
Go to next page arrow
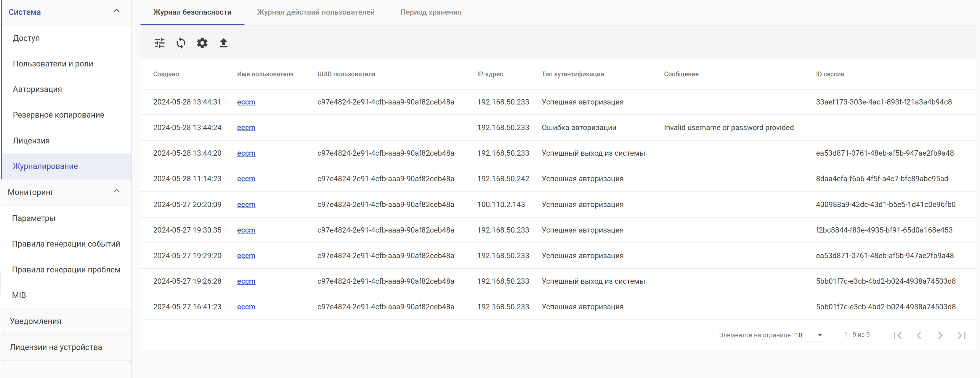point(940,335)
